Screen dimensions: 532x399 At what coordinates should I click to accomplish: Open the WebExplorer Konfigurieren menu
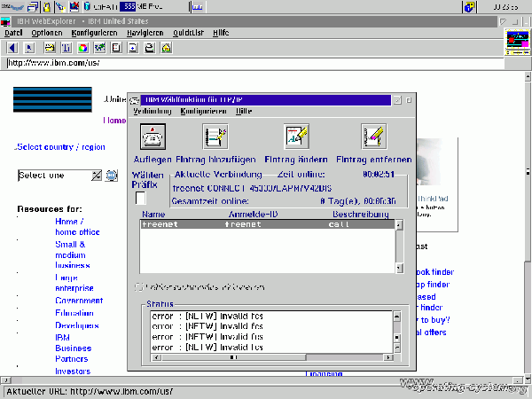coord(94,33)
